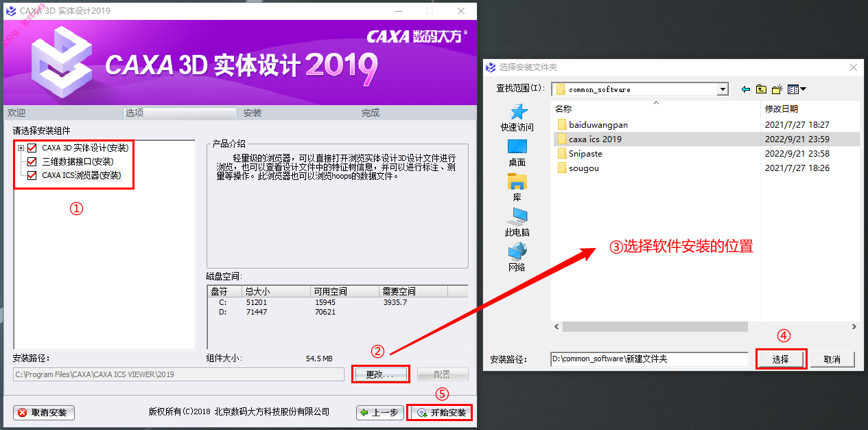The width and height of the screenshot is (868, 430).
Task: Click 取消安装 to cancel installation
Action: [x=44, y=413]
